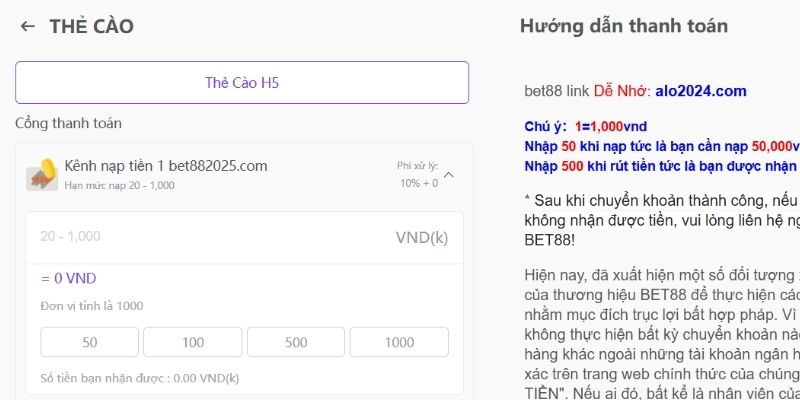Viewport: 800px width, 400px height.
Task: Click the Cổng thanh toán label
Action: [x=68, y=123]
